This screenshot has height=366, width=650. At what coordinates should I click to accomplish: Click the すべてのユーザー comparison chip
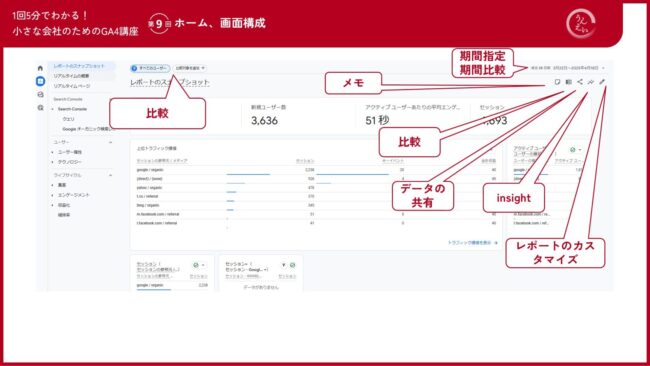point(150,68)
